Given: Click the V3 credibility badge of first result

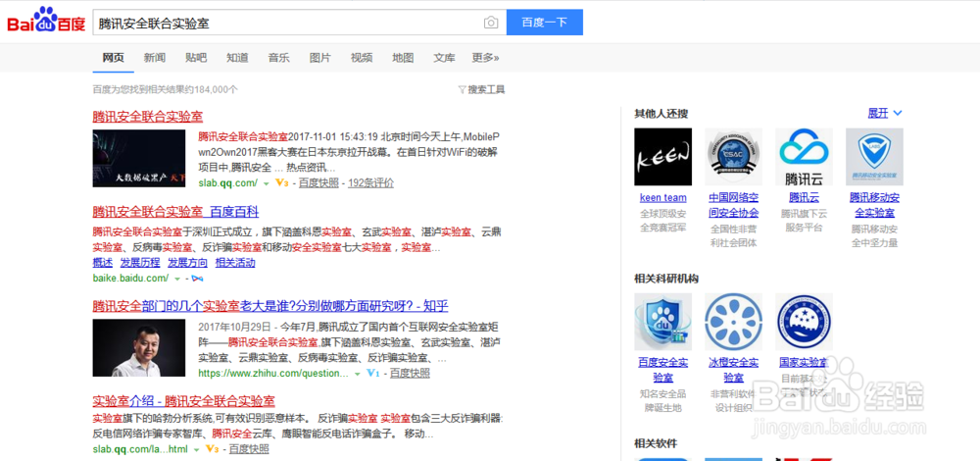Looking at the screenshot, I should pos(281,183).
